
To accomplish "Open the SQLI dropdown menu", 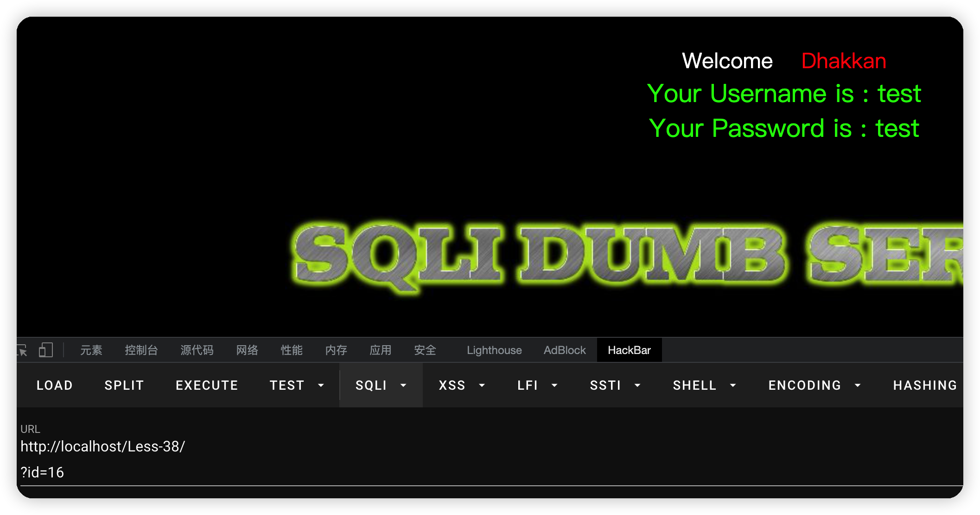I will tap(381, 385).
